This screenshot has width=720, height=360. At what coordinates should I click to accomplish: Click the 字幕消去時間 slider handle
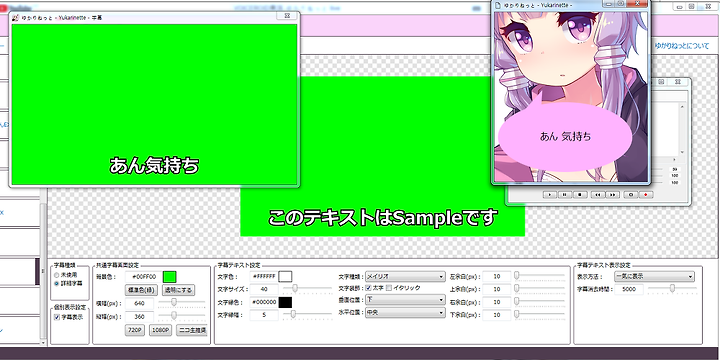tap(672, 288)
